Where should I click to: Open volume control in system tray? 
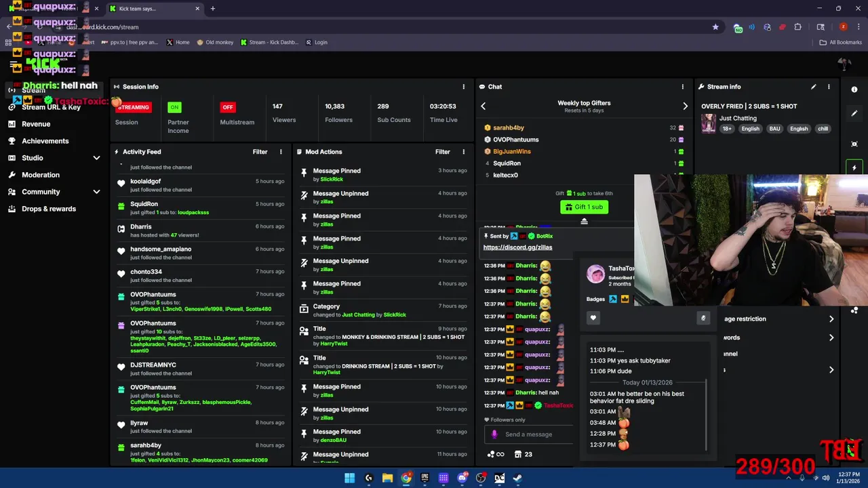825,478
